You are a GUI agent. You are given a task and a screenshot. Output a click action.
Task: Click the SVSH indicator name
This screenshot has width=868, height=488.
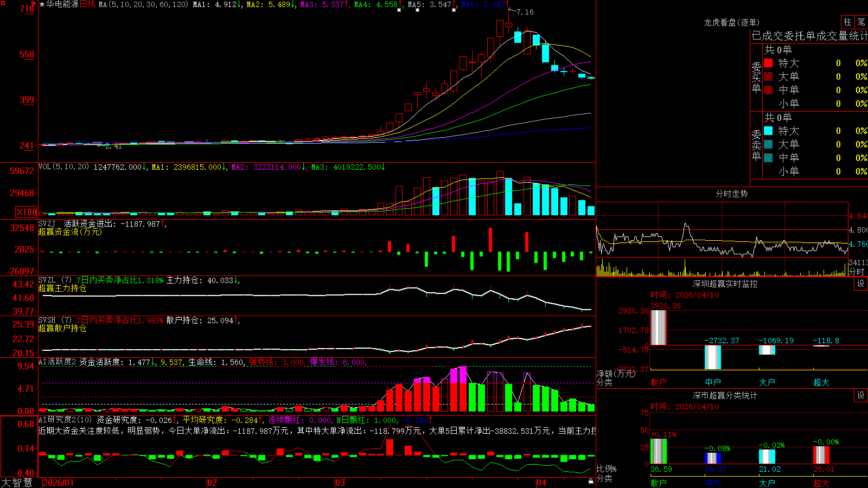pyautogui.click(x=47, y=320)
